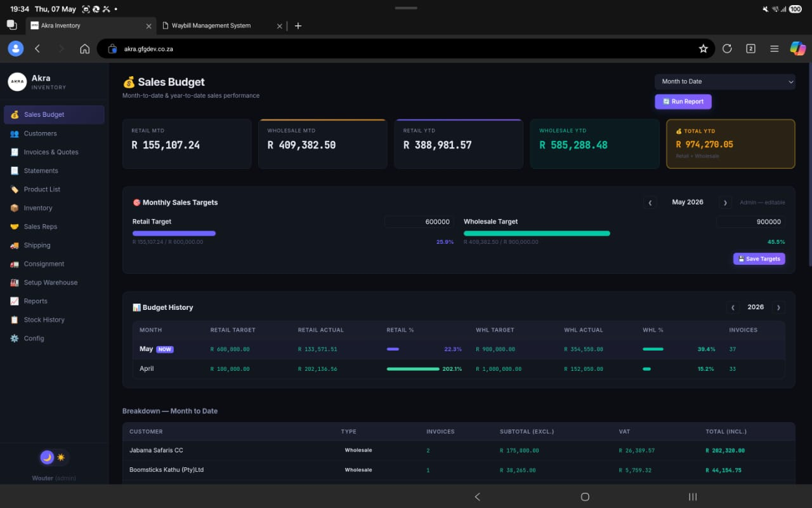Click the Customer column header

click(x=146, y=432)
